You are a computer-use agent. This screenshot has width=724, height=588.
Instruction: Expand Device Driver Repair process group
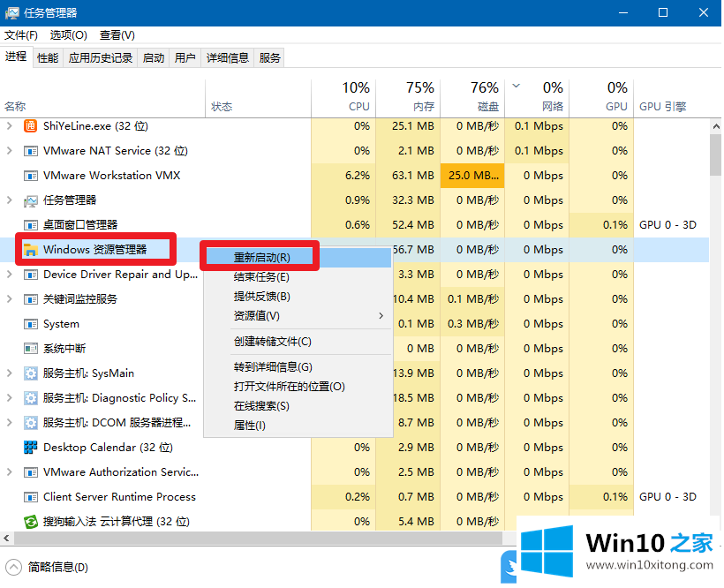click(9, 275)
